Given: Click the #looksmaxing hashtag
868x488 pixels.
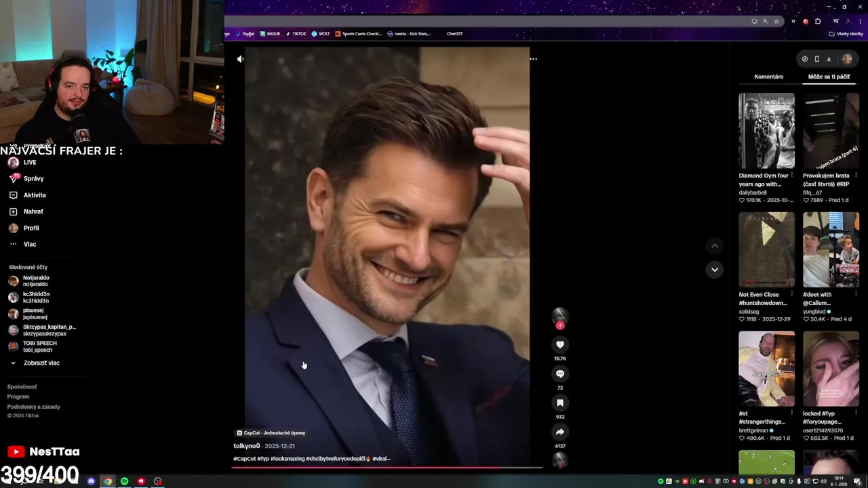Looking at the screenshot, I should tap(287, 459).
